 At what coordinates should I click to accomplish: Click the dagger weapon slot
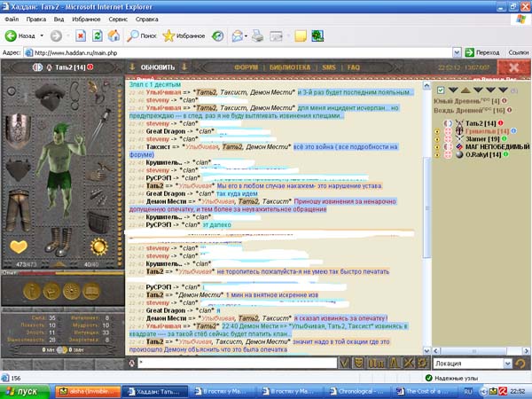click(x=99, y=126)
